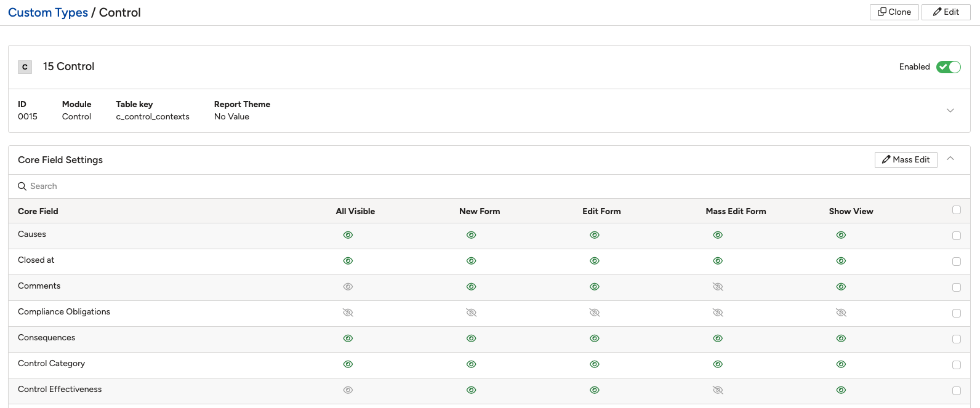
Task: Tick the checkbox for Causes row
Action: (957, 236)
